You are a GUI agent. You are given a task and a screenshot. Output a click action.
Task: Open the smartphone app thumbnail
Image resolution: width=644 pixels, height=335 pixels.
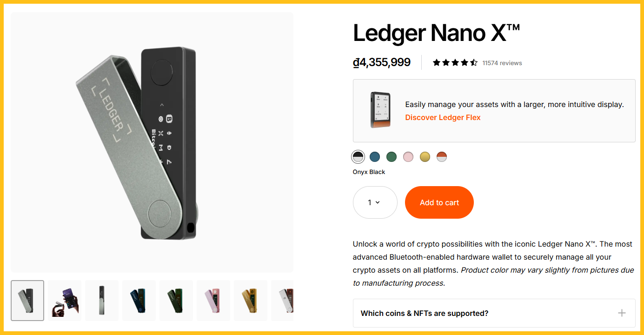(x=64, y=301)
